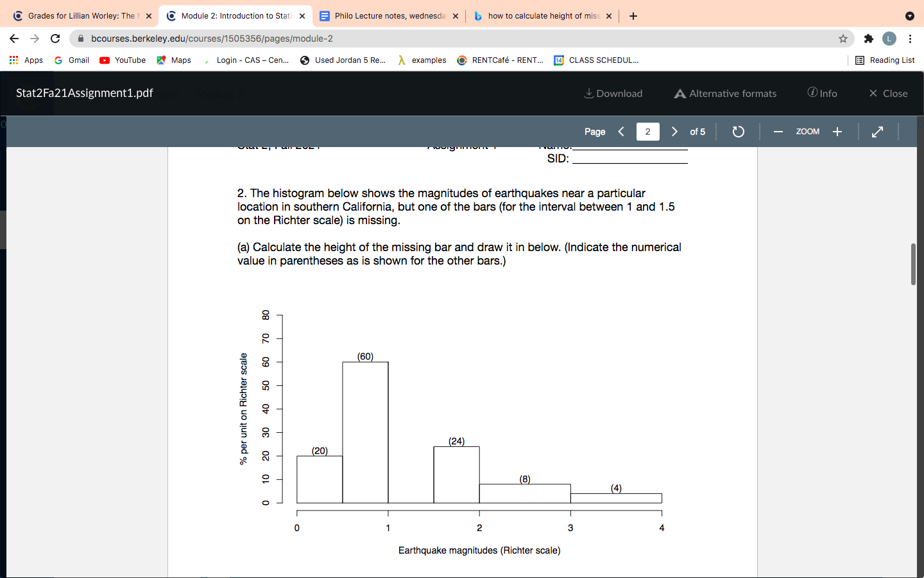Image resolution: width=924 pixels, height=578 pixels.
Task: Advance to the next PDF page
Action: [674, 132]
